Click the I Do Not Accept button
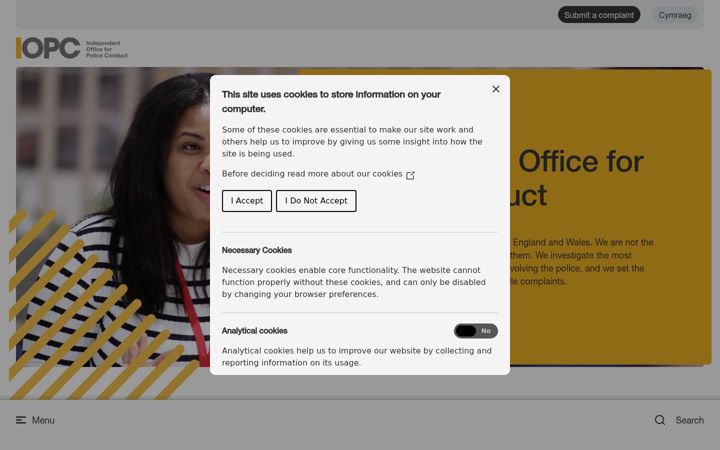The image size is (720, 450). pos(316,201)
